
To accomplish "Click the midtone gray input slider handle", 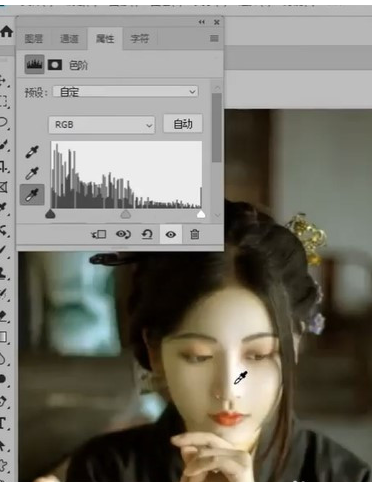I will click(x=125, y=214).
